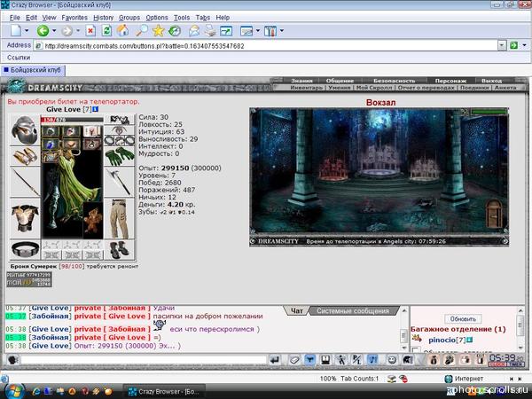Switch to Системные сообщения tab
Image resolution: width=532 pixels, height=399 pixels.
(353, 311)
